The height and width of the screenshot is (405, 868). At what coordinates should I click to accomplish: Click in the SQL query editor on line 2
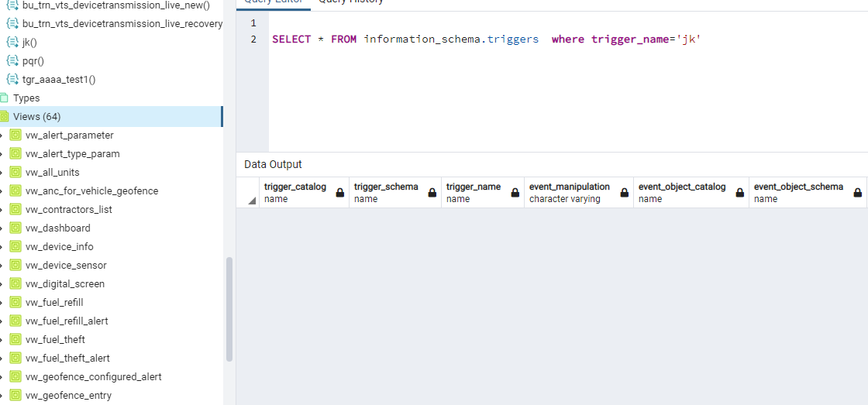tap(569, 39)
